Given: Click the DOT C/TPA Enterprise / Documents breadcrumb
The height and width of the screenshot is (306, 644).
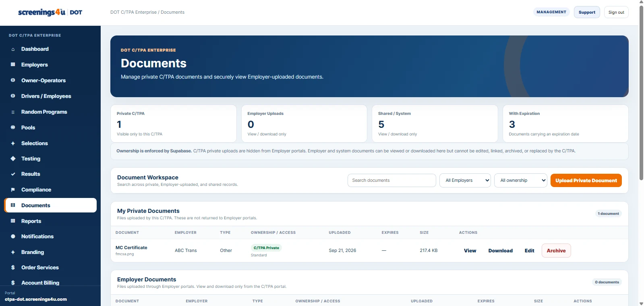Looking at the screenshot, I should [147, 12].
